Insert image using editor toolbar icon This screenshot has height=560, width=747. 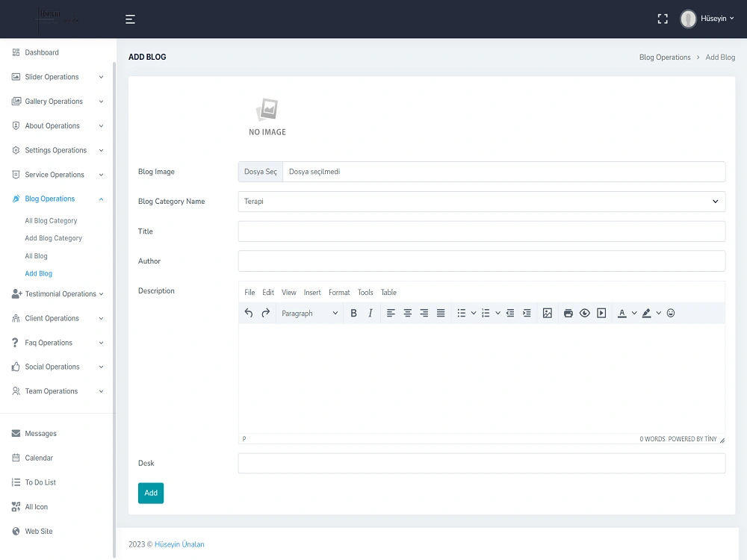point(548,313)
